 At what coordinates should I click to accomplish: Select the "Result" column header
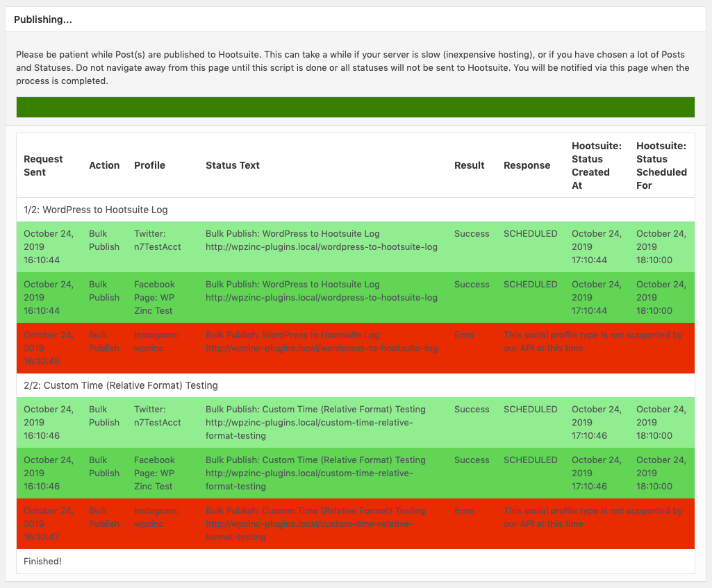(469, 166)
